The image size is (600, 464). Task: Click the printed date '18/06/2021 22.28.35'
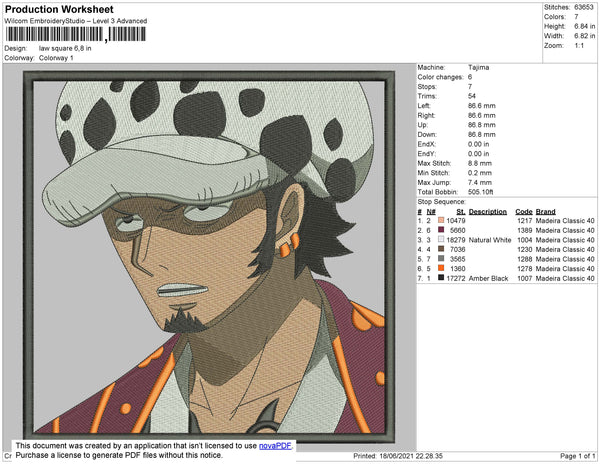[x=411, y=456]
